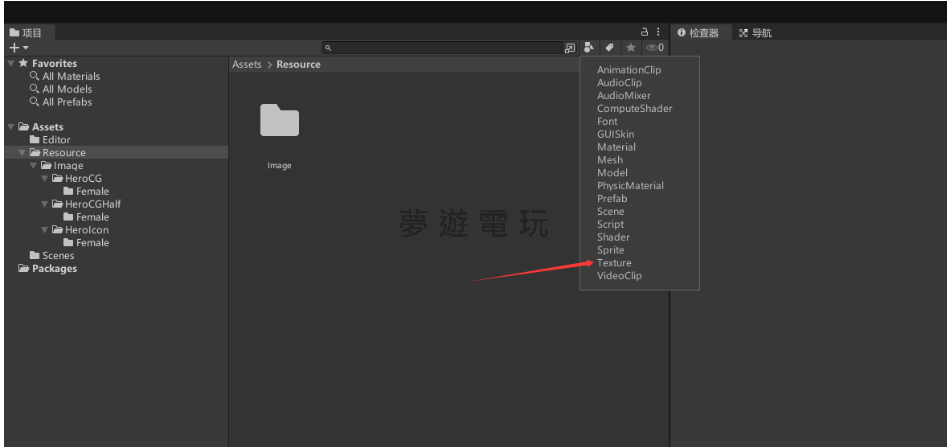Select Texture in the type filter list

[614, 263]
